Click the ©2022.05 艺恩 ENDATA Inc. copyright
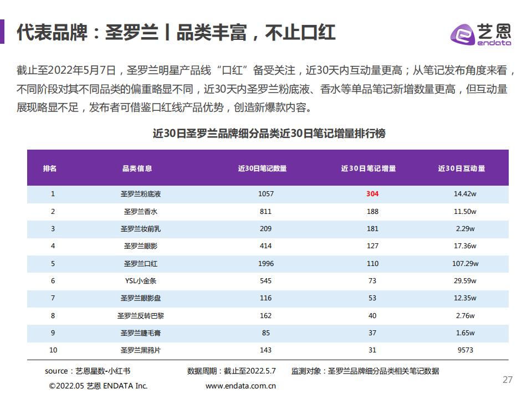Image resolution: width=532 pixels, height=399 pixels. coord(99,386)
